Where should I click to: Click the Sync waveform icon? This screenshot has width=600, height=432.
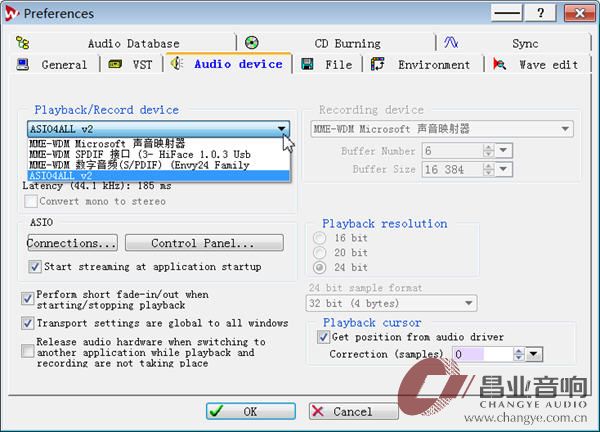click(451, 42)
